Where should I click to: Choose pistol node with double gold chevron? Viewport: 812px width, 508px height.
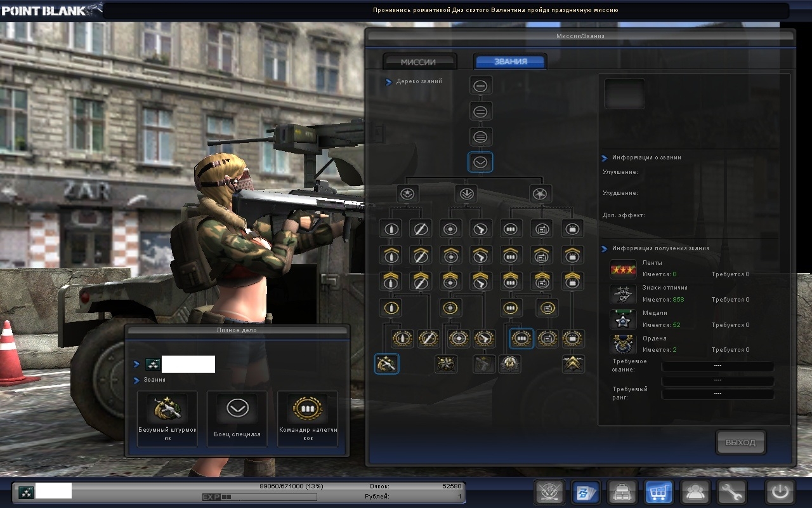481,281
